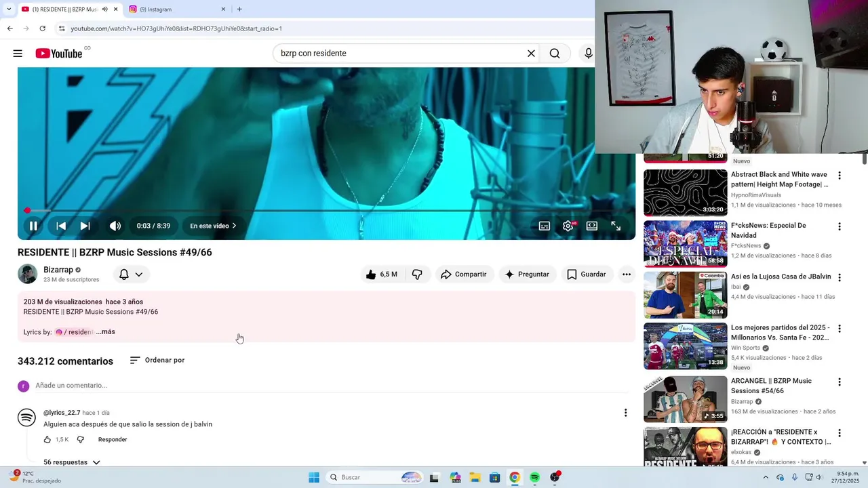
Task: Open the Bizarrap channel name link
Action: (x=58, y=270)
